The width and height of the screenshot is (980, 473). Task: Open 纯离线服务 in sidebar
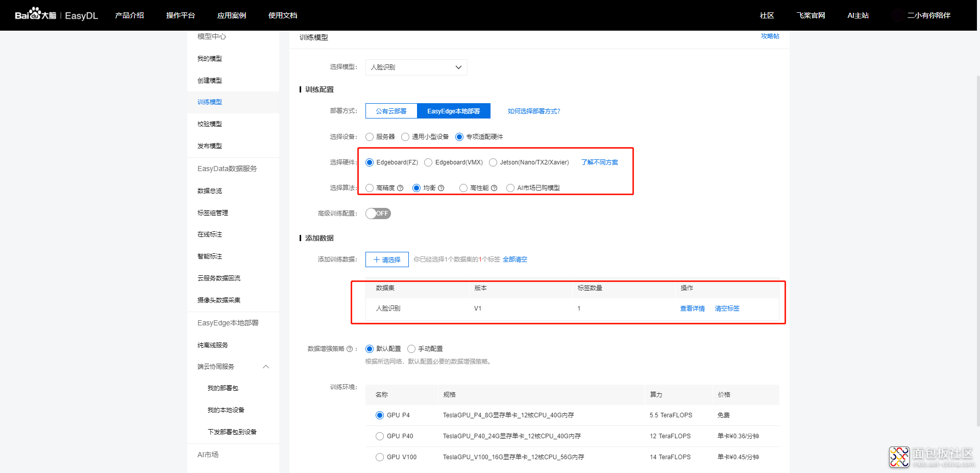point(213,345)
